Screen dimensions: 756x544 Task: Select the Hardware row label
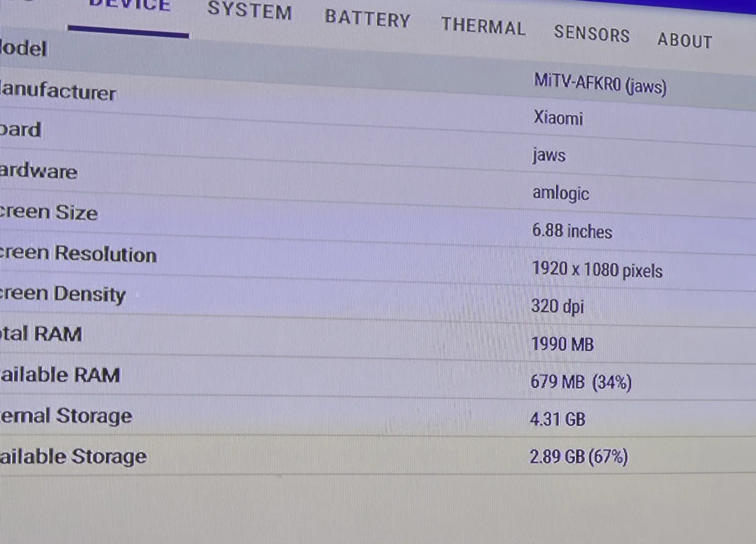pyautogui.click(x=38, y=171)
